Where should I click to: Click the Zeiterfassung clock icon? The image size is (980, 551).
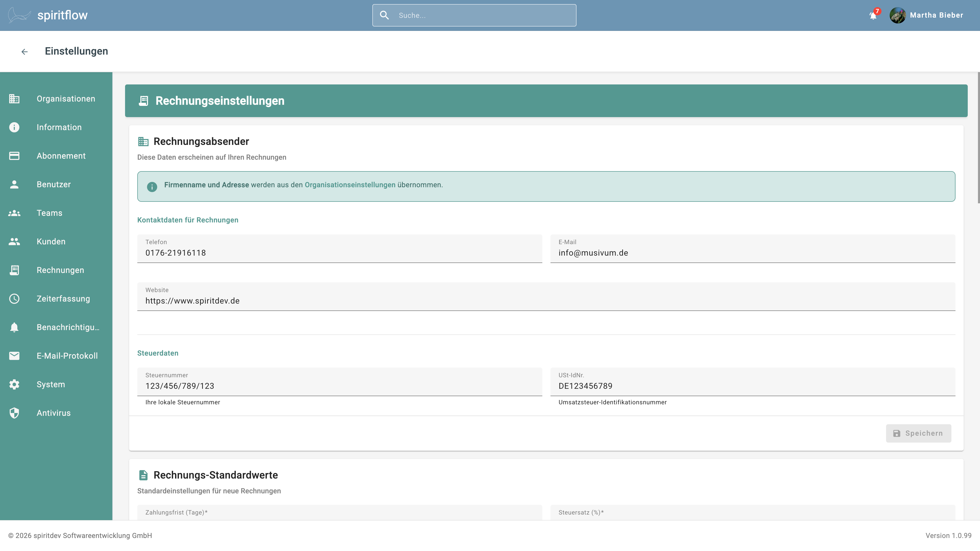14,298
